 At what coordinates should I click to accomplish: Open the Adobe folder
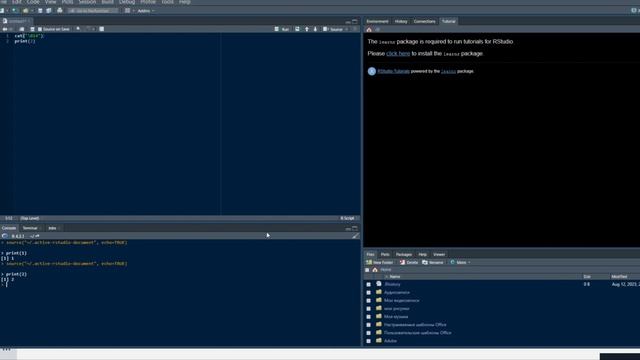tap(390, 341)
